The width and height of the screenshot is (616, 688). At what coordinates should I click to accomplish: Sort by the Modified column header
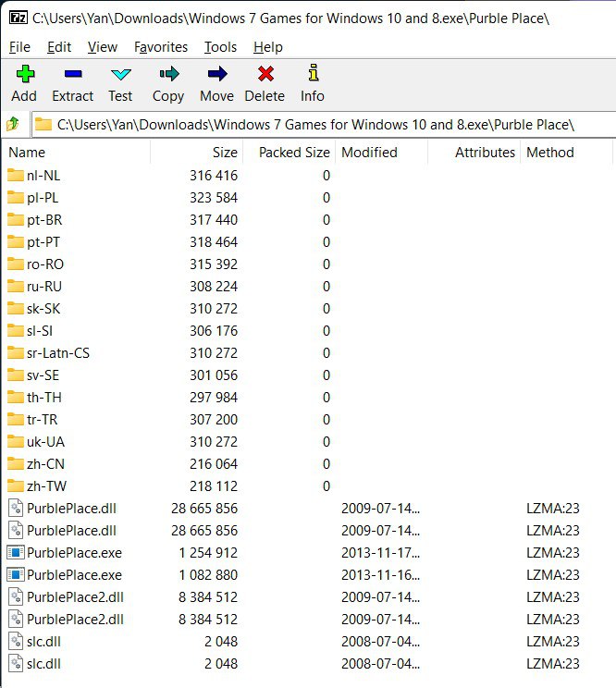[382, 153]
